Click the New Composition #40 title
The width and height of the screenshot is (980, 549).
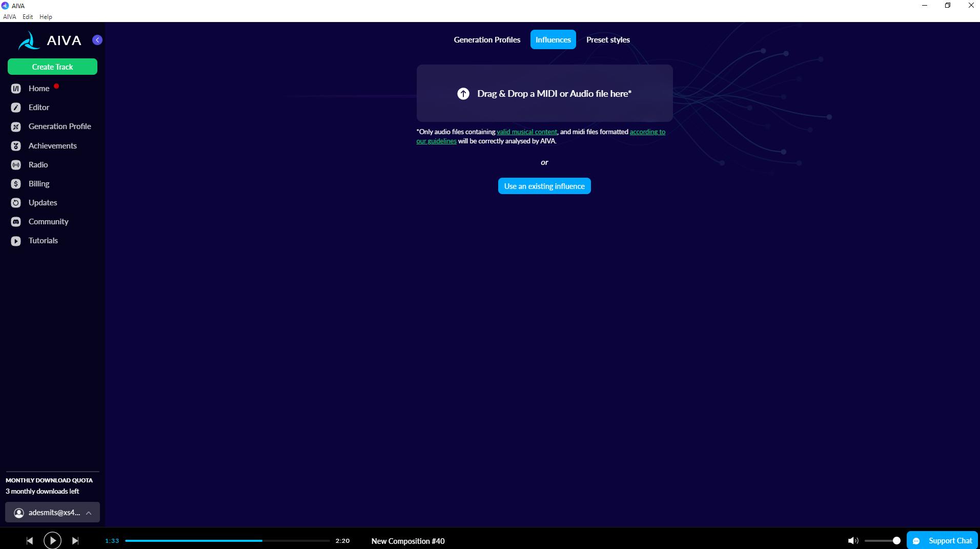[408, 541]
